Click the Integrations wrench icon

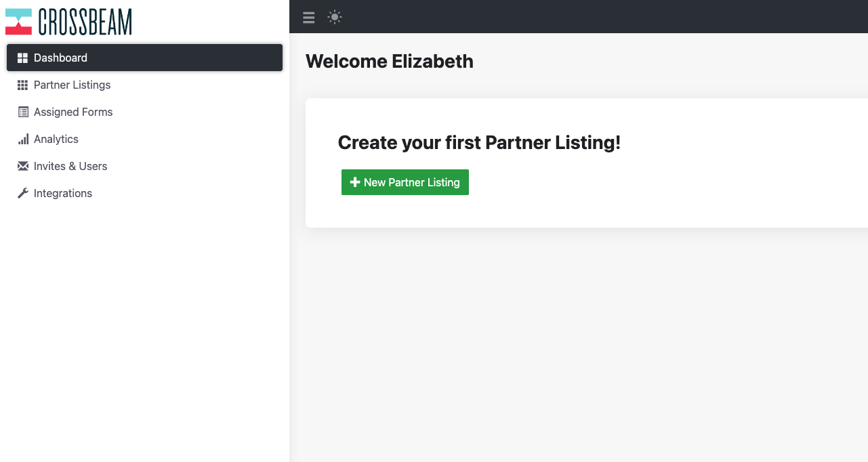tap(23, 193)
